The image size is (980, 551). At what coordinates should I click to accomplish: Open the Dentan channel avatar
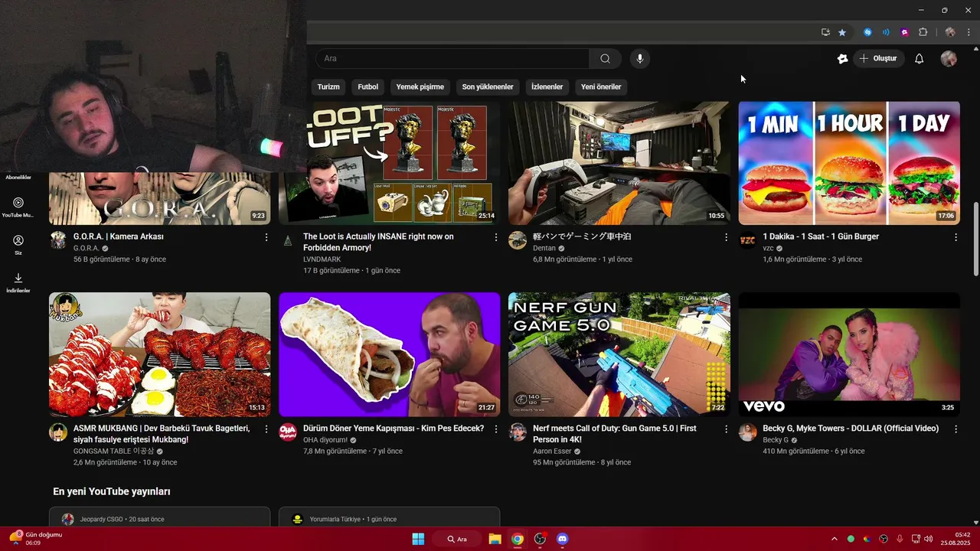click(x=518, y=240)
